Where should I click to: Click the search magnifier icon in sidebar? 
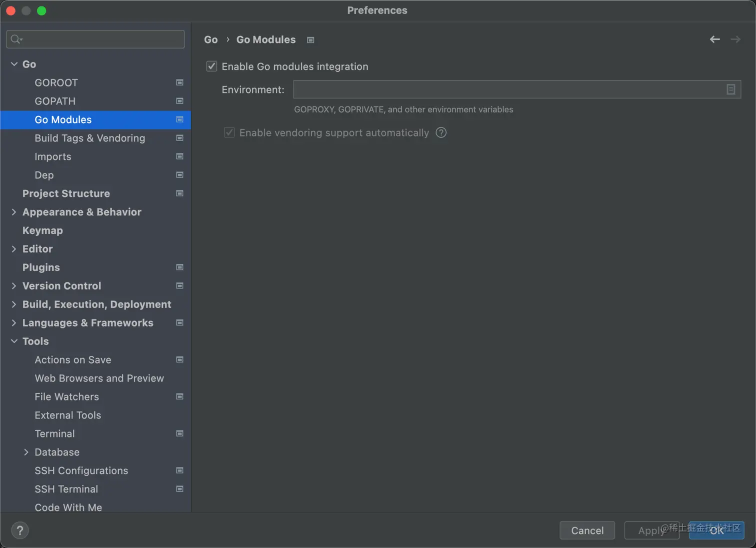click(16, 39)
